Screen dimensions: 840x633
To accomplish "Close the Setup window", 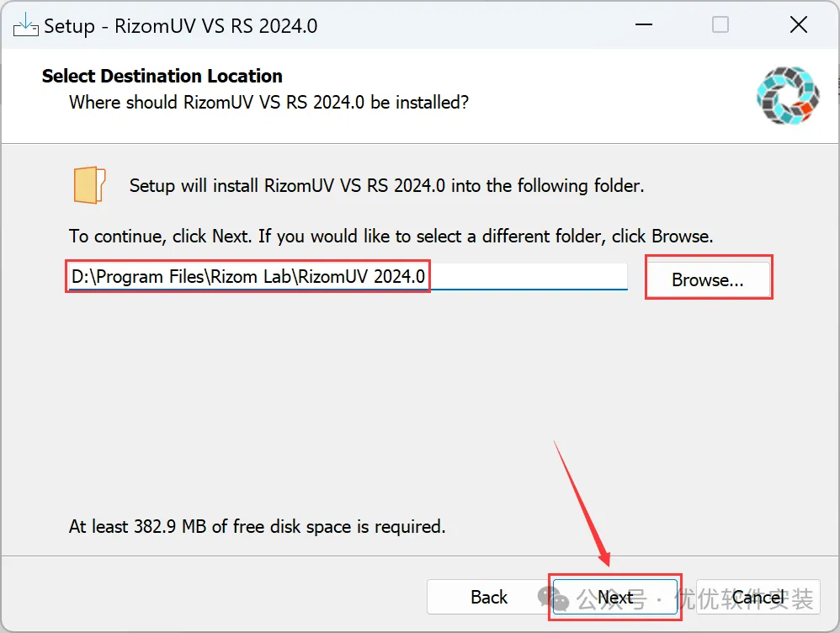I will (798, 24).
